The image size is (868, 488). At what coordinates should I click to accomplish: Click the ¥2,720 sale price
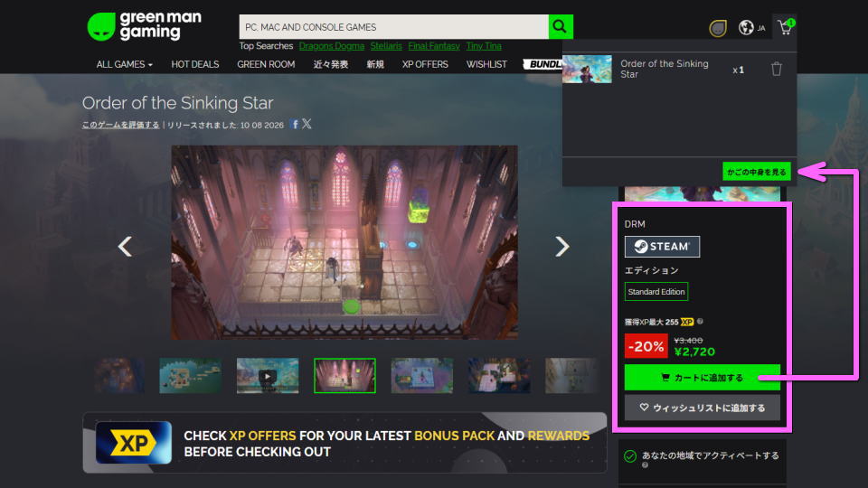[x=694, y=352]
